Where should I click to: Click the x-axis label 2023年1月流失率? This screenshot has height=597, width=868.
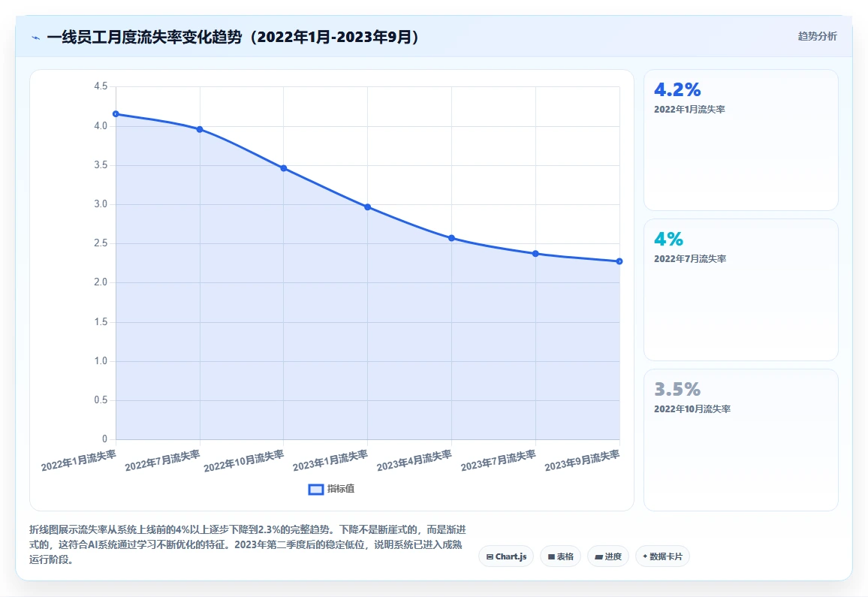pos(330,461)
